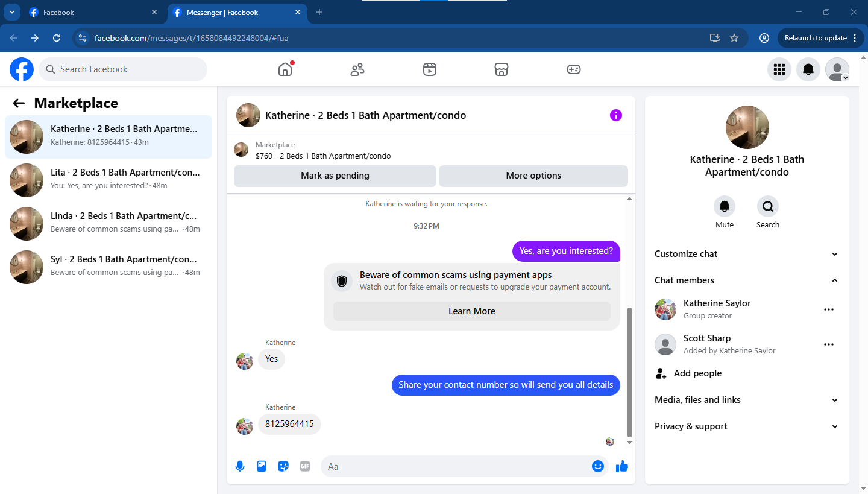
Task: Open the tab search dropdown arrow
Action: (12, 12)
